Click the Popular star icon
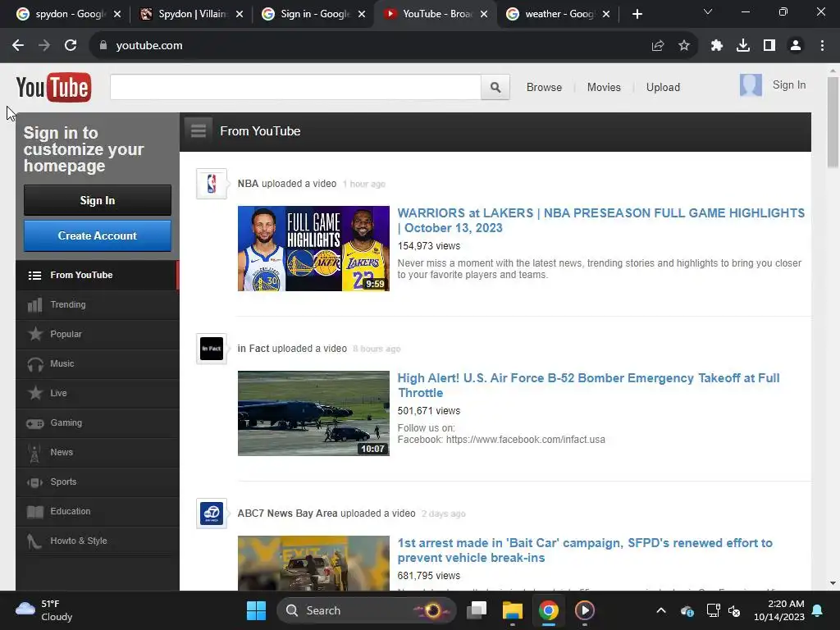 point(34,334)
